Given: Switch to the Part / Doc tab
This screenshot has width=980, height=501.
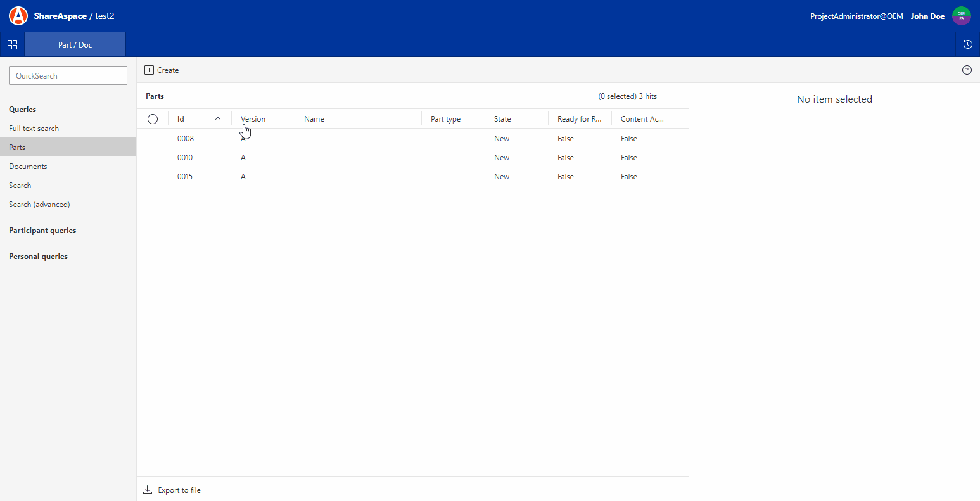Looking at the screenshot, I should (75, 44).
